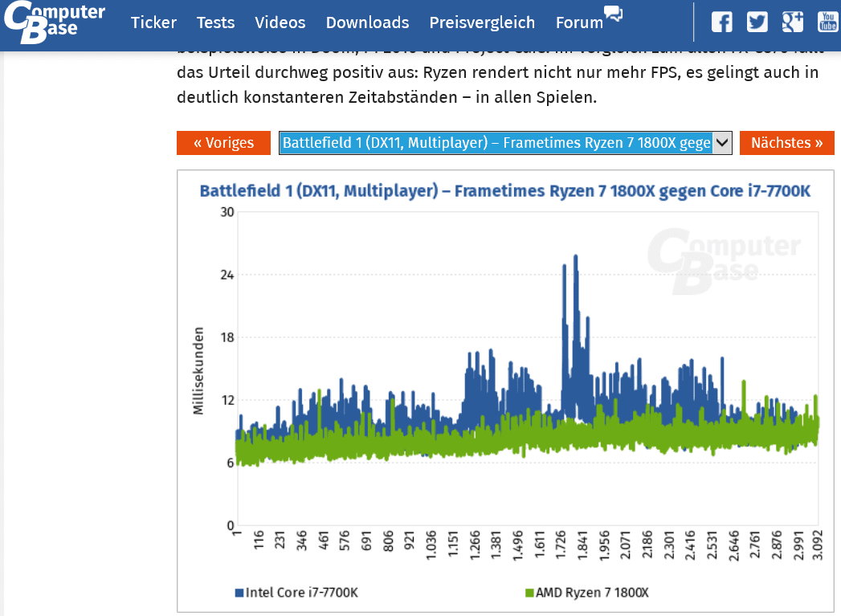
Task: Click the x-axis label 1.726
Action: click(561, 545)
